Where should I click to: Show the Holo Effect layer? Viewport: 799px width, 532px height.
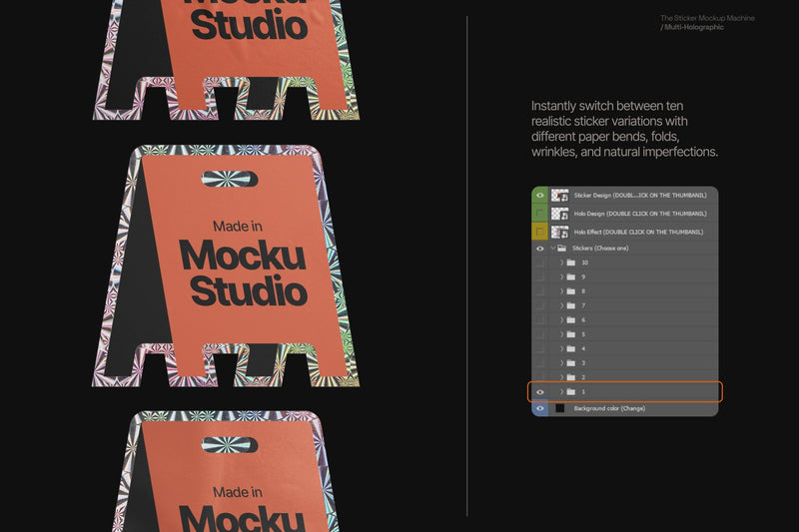pos(539,232)
